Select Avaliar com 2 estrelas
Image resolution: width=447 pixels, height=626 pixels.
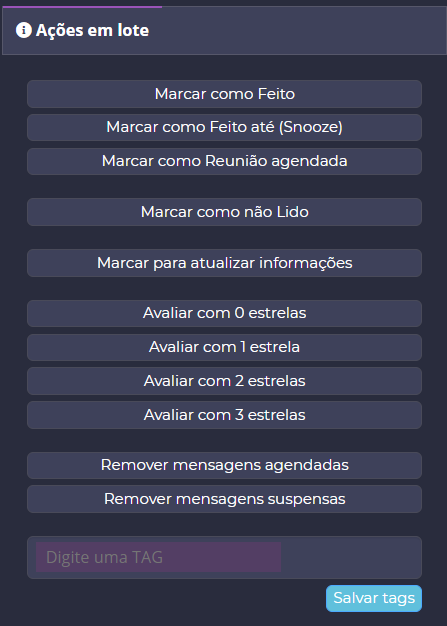point(224,381)
